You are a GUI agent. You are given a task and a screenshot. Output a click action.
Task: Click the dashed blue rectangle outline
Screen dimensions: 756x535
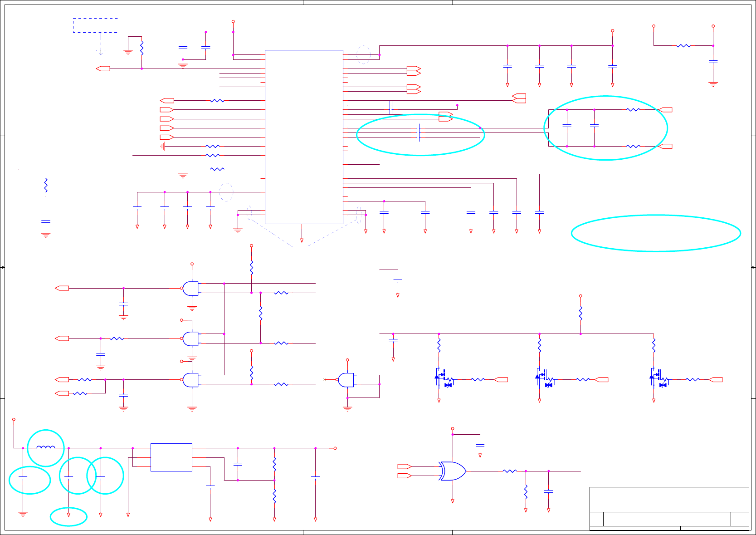[96, 25]
